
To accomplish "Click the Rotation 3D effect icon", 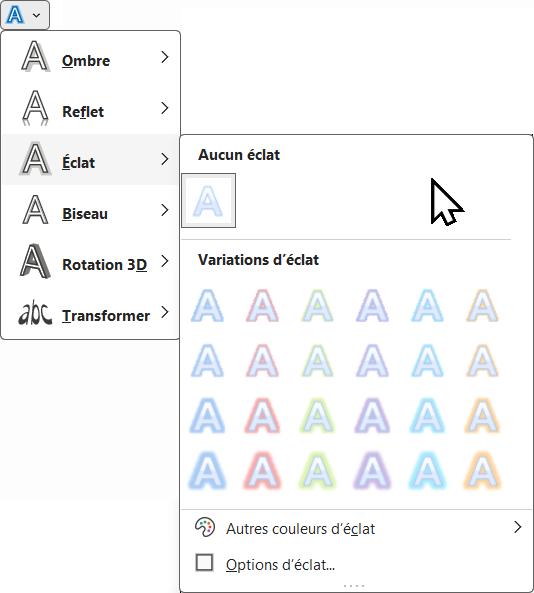I will [x=35, y=261].
